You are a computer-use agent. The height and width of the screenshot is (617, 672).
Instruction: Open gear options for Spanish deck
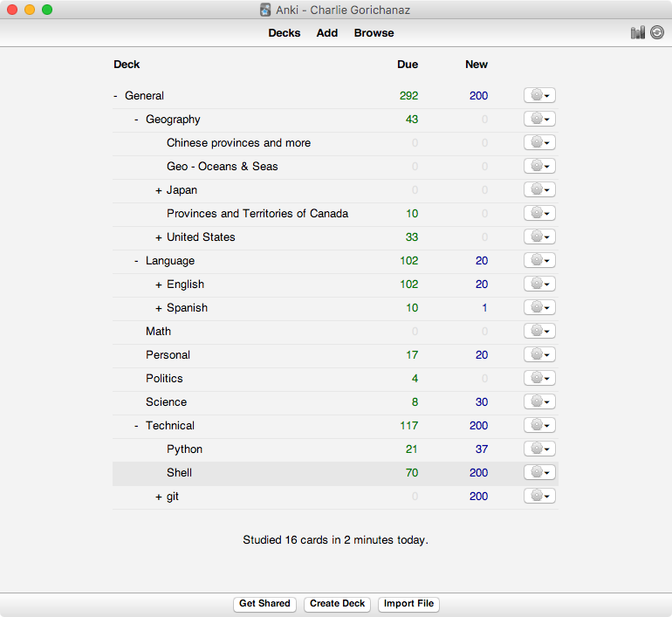click(539, 307)
